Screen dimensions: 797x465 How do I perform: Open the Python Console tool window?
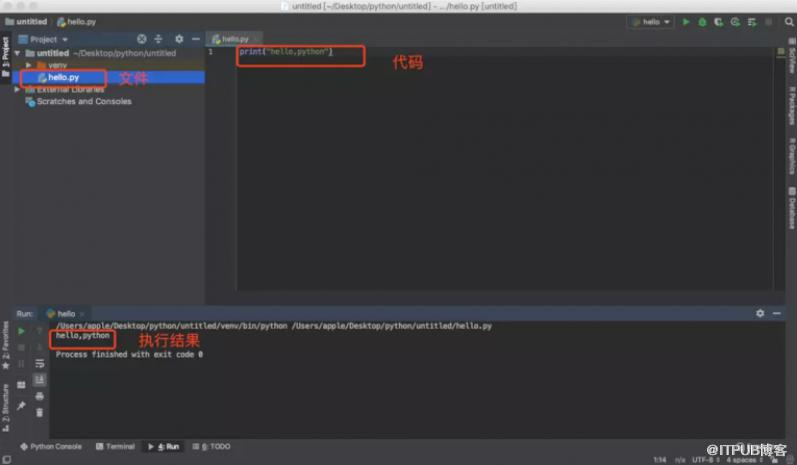point(51,446)
